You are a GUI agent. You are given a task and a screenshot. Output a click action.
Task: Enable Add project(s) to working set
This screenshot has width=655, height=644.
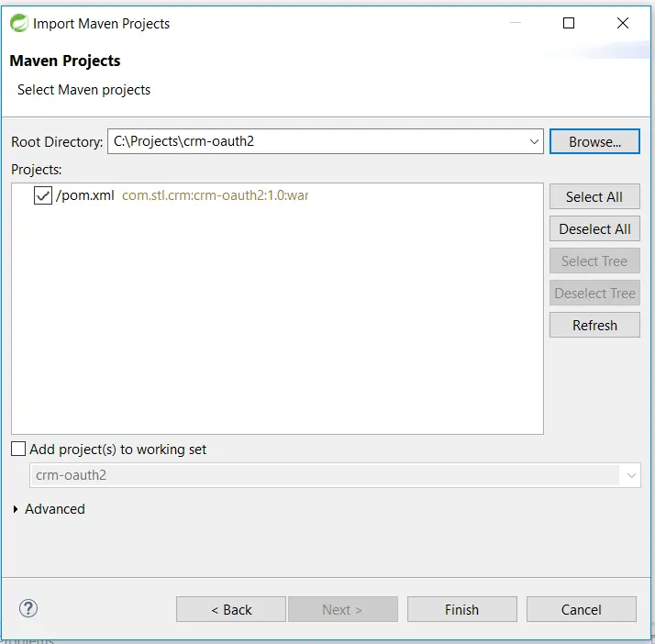pyautogui.click(x=18, y=449)
